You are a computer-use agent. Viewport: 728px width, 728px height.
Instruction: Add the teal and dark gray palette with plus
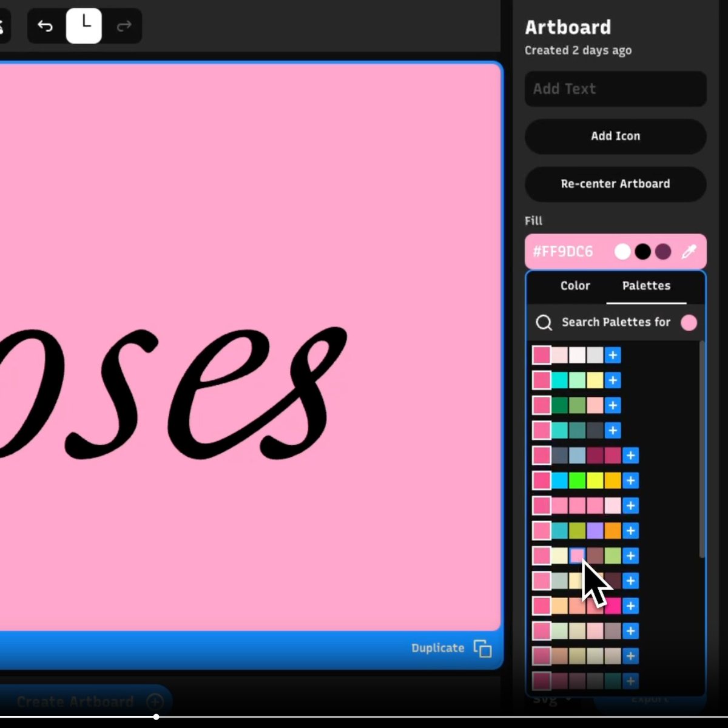pos(613,430)
